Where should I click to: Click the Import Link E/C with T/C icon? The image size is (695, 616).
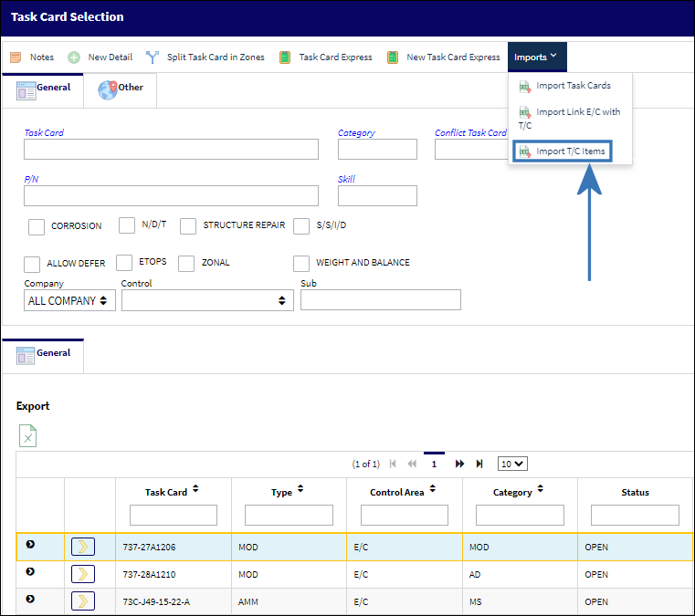coord(525,112)
